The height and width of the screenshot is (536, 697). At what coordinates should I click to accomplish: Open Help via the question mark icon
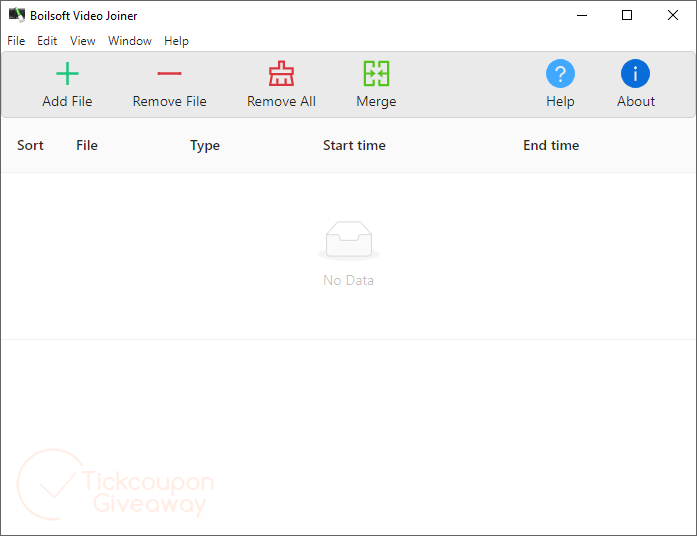(x=560, y=73)
